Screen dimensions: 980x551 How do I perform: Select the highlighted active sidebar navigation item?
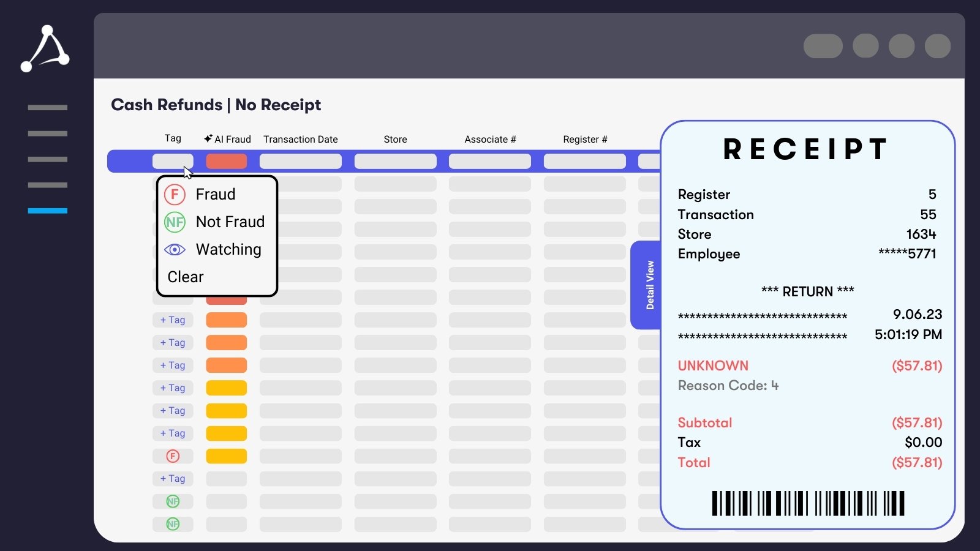pyautogui.click(x=47, y=210)
